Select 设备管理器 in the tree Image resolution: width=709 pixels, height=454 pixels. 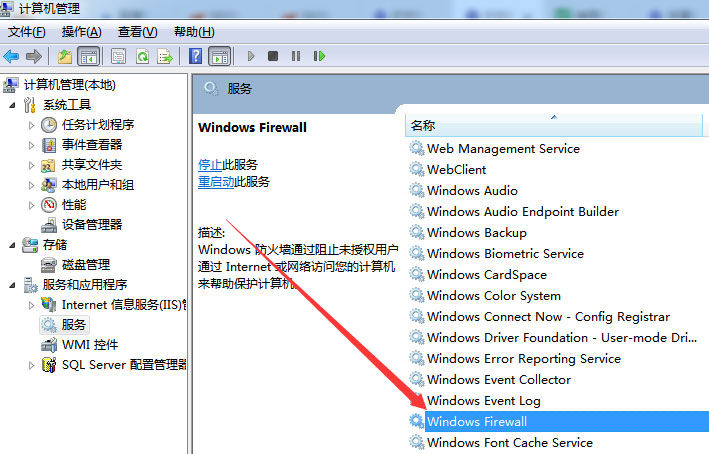91,225
